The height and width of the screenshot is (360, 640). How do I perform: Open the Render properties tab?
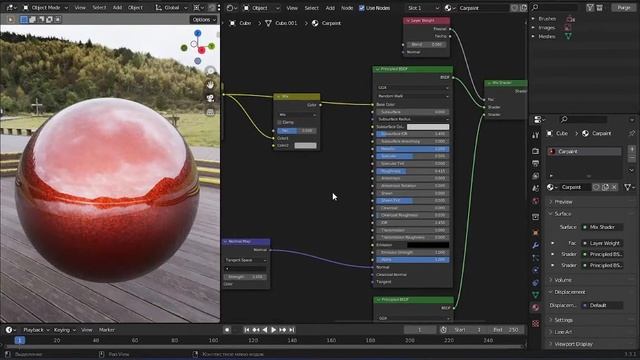pos(536,151)
